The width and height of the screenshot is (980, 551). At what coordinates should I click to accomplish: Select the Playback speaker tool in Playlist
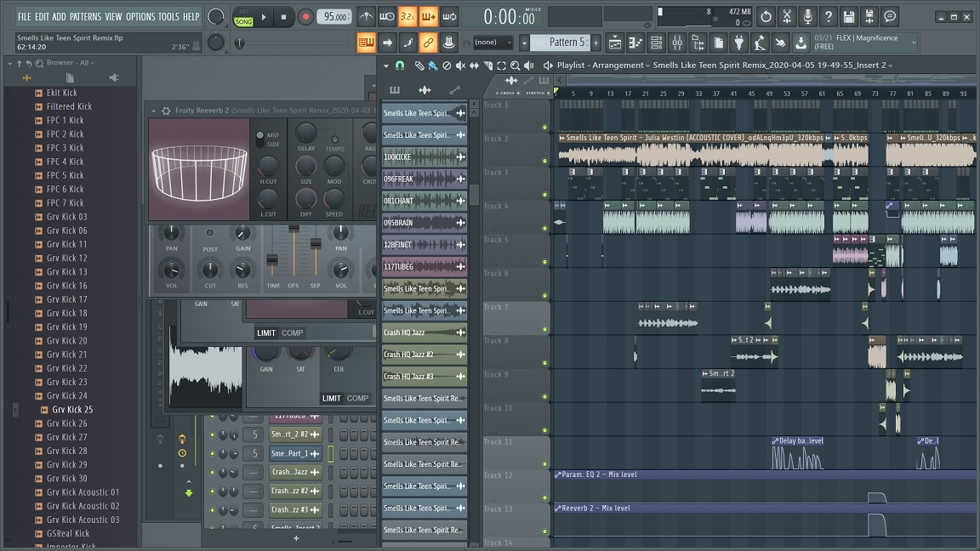(x=529, y=65)
